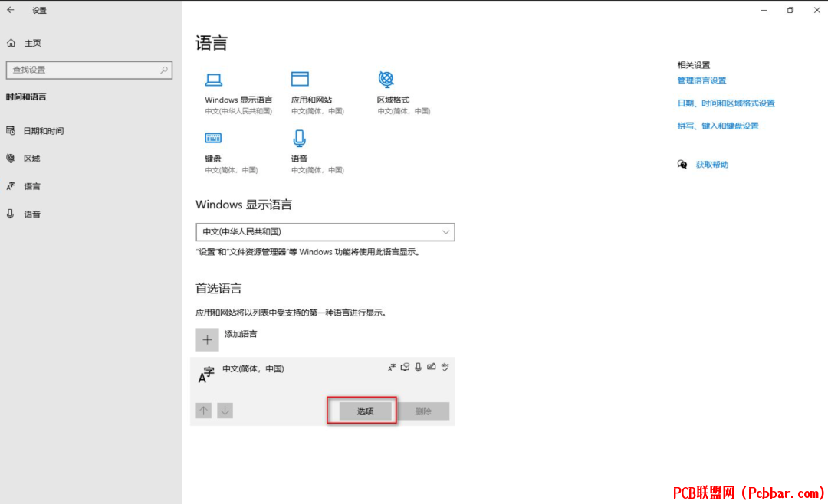
Task: Focus the 查找设置 search field
Action: pyautogui.click(x=89, y=70)
